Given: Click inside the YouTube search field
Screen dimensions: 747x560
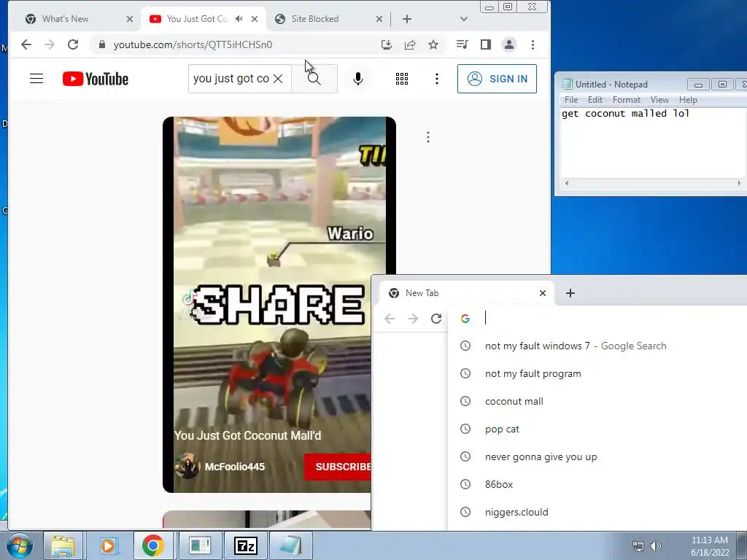Looking at the screenshot, I should coord(231,79).
